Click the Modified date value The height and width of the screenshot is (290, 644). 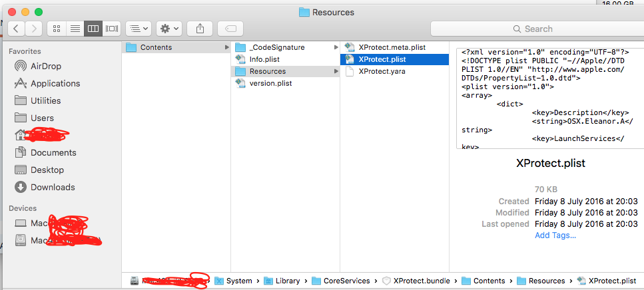coord(586,213)
